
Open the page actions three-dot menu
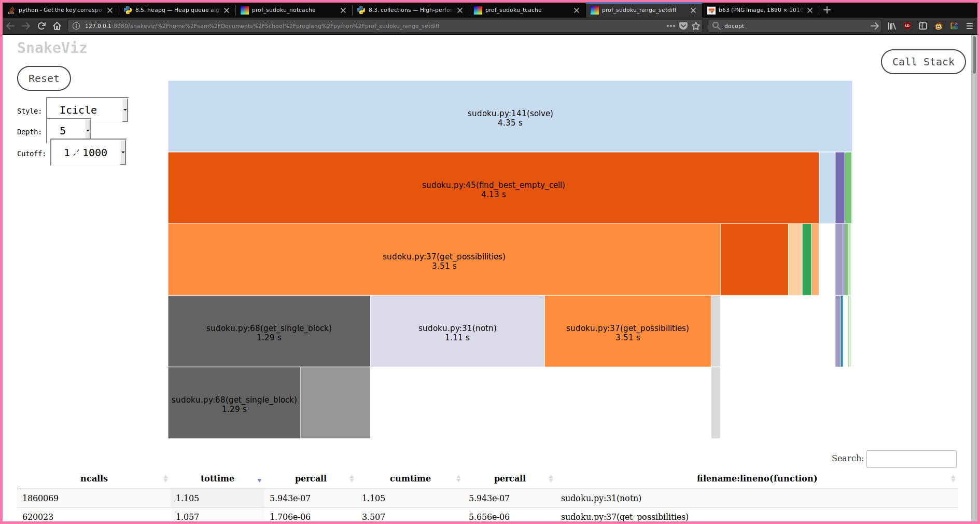[670, 26]
